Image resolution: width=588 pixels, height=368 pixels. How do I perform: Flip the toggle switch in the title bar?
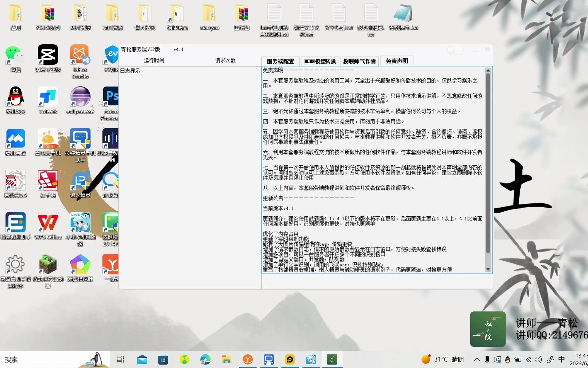click(455, 50)
